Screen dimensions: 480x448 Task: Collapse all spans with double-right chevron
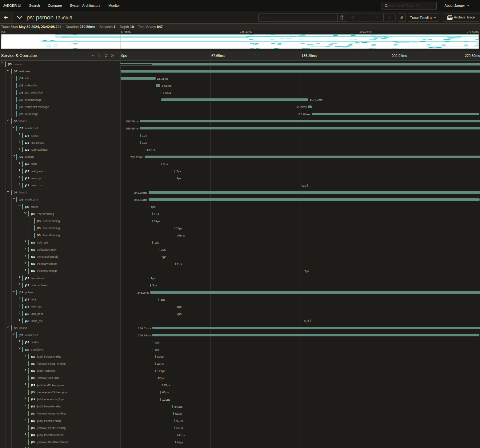(113, 56)
